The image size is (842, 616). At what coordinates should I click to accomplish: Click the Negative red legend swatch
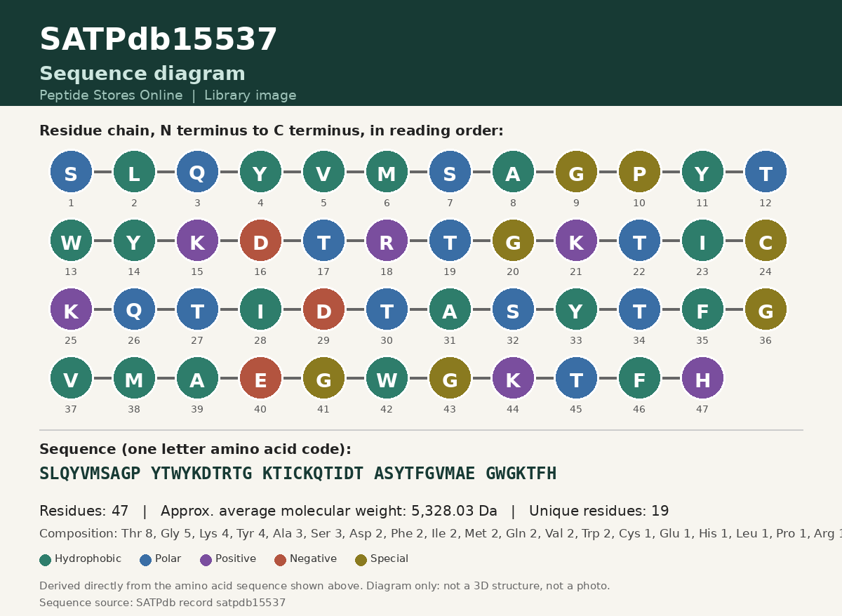point(280,560)
